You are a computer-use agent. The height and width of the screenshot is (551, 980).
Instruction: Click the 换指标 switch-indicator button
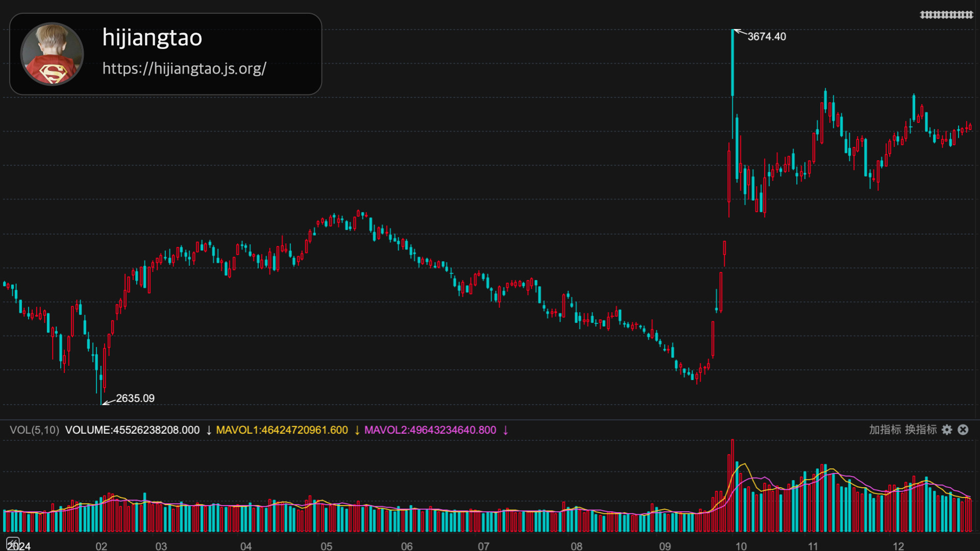(921, 430)
